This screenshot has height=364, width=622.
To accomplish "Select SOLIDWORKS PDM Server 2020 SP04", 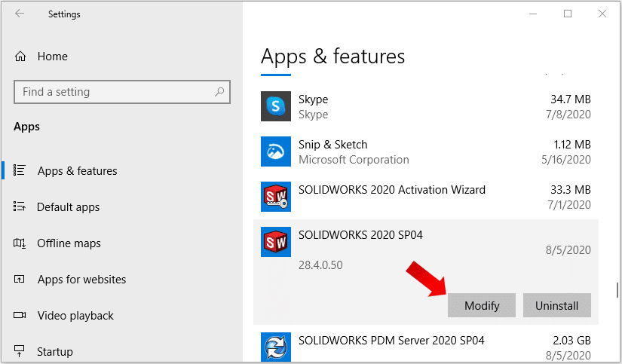I will tap(391, 340).
